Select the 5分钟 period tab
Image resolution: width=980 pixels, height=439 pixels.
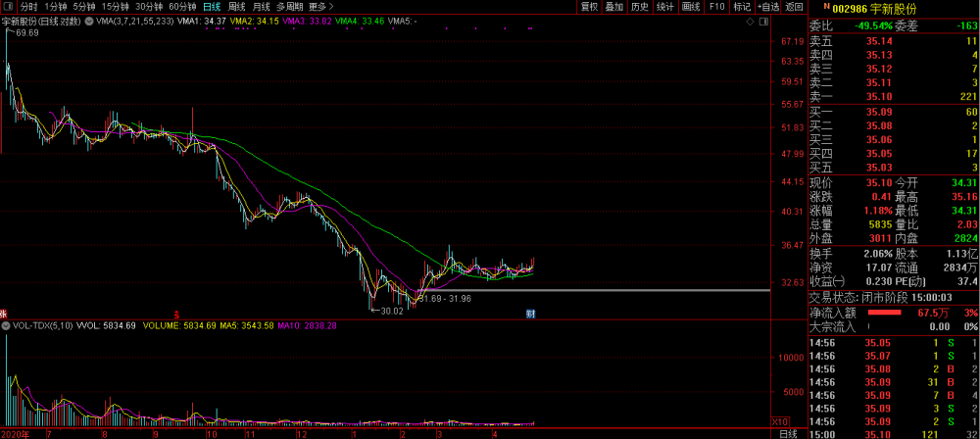(x=83, y=7)
